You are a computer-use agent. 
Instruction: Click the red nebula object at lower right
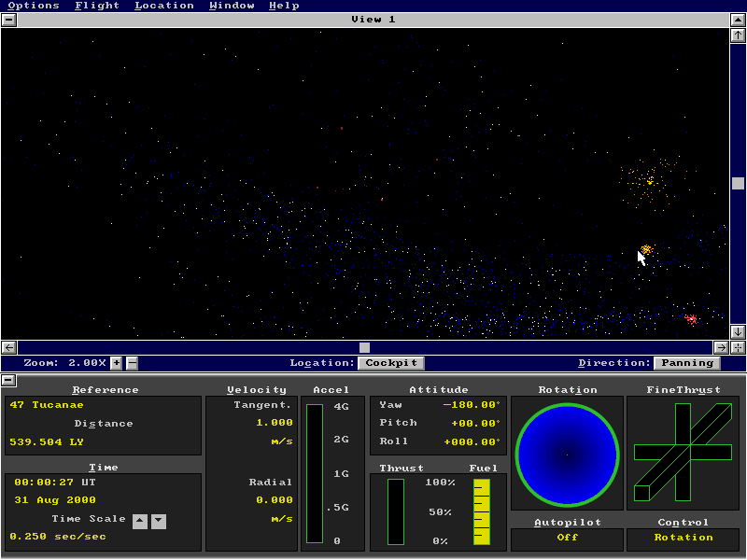tap(691, 318)
